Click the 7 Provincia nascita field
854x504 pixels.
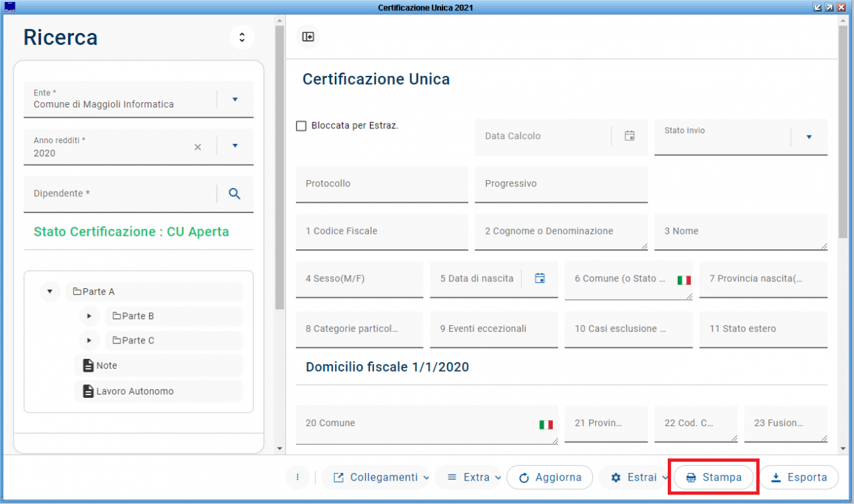[763, 280]
